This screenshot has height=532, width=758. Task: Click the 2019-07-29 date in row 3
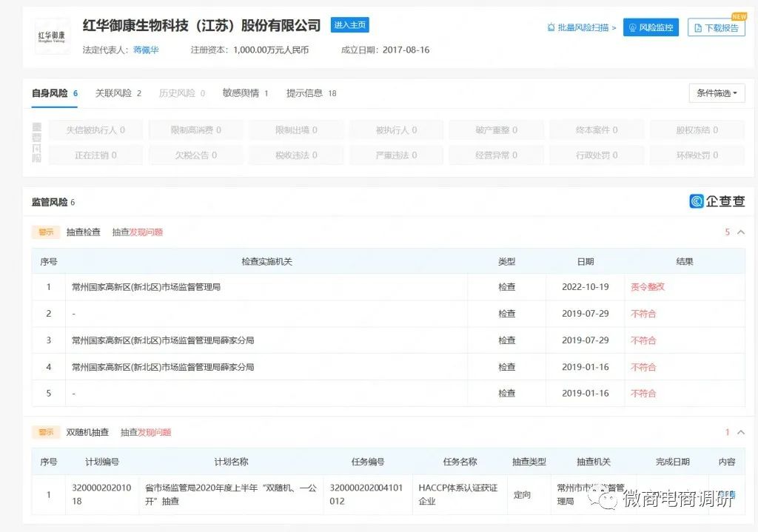(586, 340)
